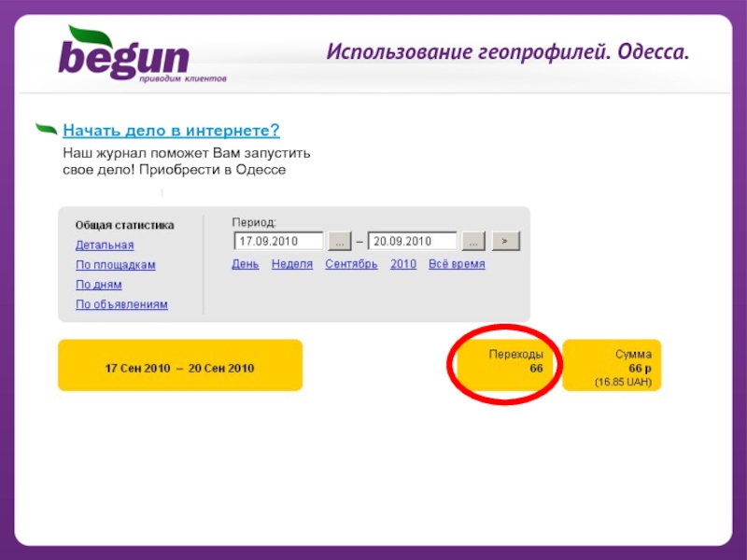747x560 pixels.
Task: Open the По площадкам statistics link
Action: click(x=115, y=265)
